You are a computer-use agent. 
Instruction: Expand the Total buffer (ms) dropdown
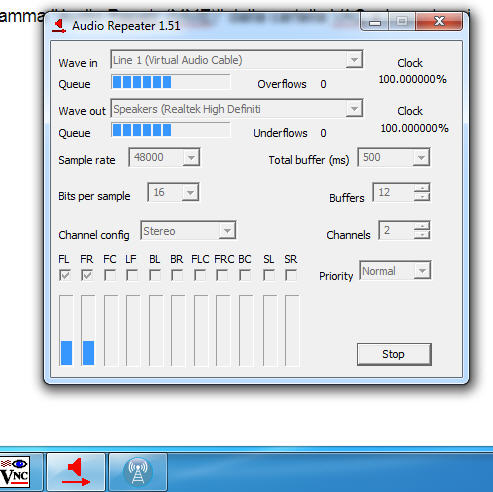pyautogui.click(x=394, y=157)
